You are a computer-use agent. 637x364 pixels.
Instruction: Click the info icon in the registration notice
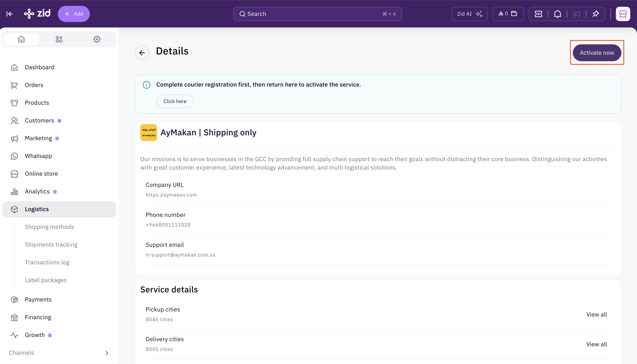tap(147, 85)
